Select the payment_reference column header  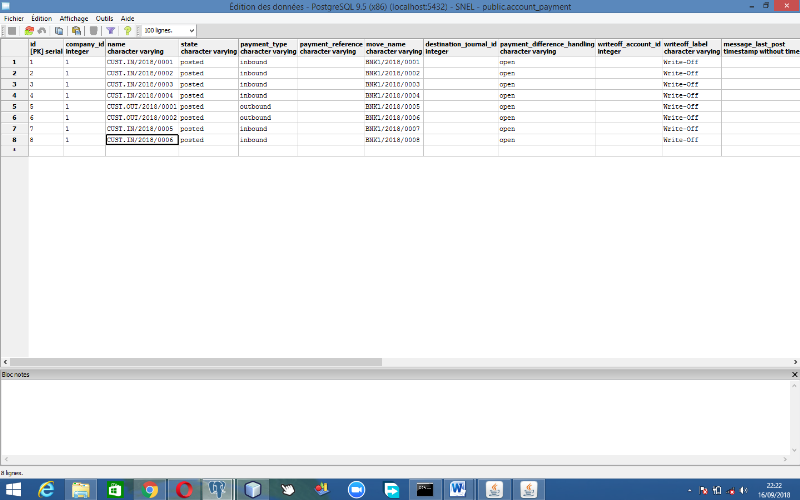tap(331, 48)
